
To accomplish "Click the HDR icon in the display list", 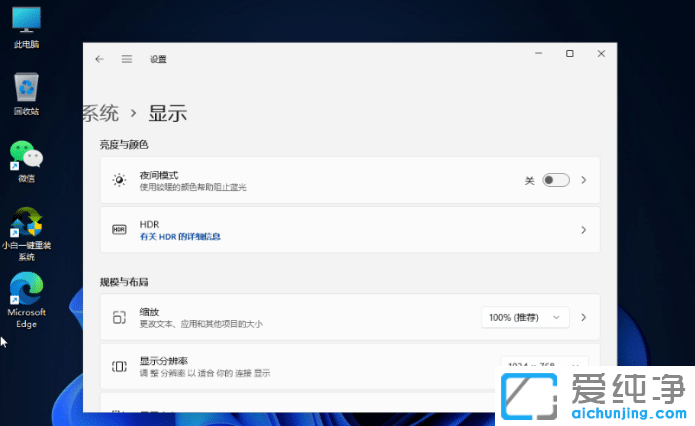I will pyautogui.click(x=119, y=230).
